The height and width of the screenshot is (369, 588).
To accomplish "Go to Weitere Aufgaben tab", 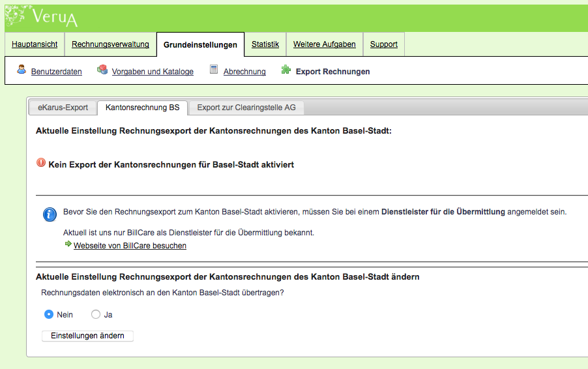I will [x=324, y=44].
